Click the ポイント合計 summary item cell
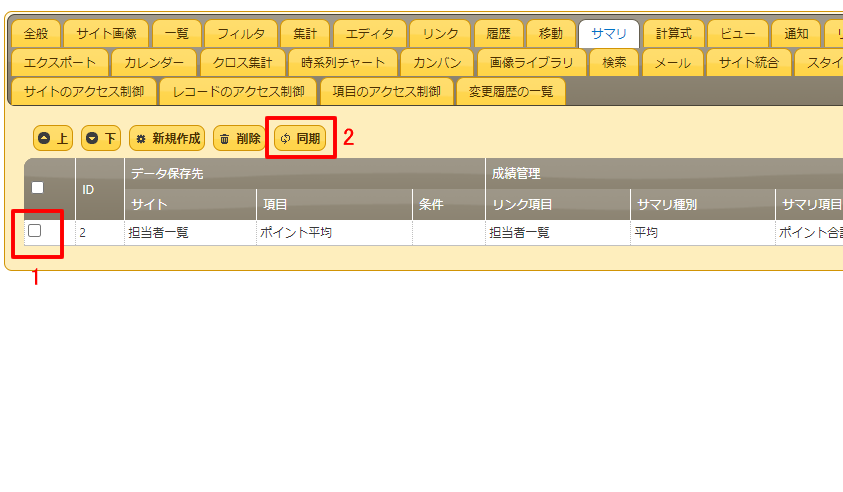This screenshot has height=492, width=843. (810, 233)
